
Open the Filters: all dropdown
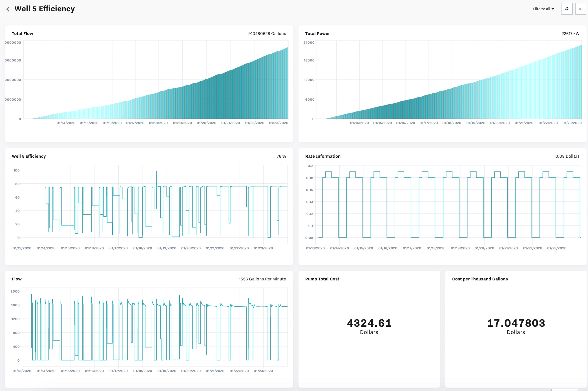point(543,9)
